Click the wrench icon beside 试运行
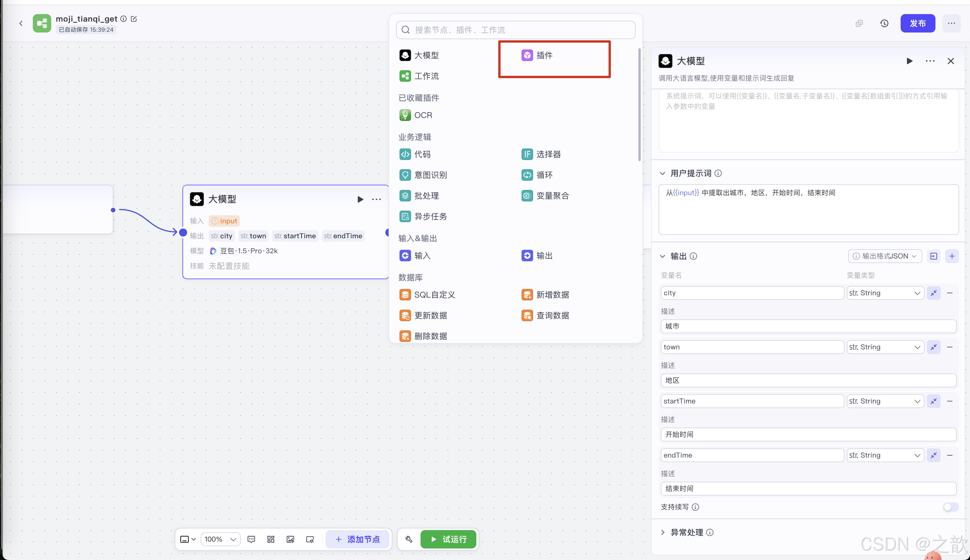This screenshot has height=560, width=970. coord(408,539)
